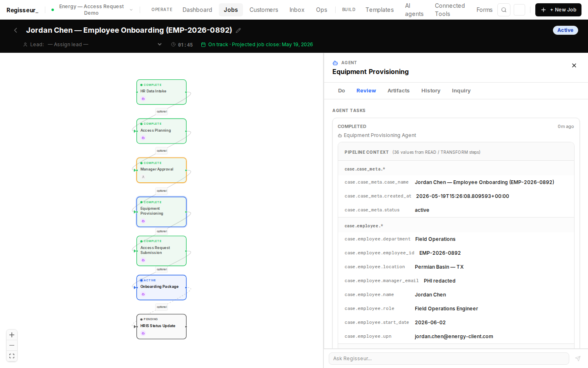The height and width of the screenshot is (368, 588).
Task: Edit job title with pencil icon
Action: (x=238, y=30)
